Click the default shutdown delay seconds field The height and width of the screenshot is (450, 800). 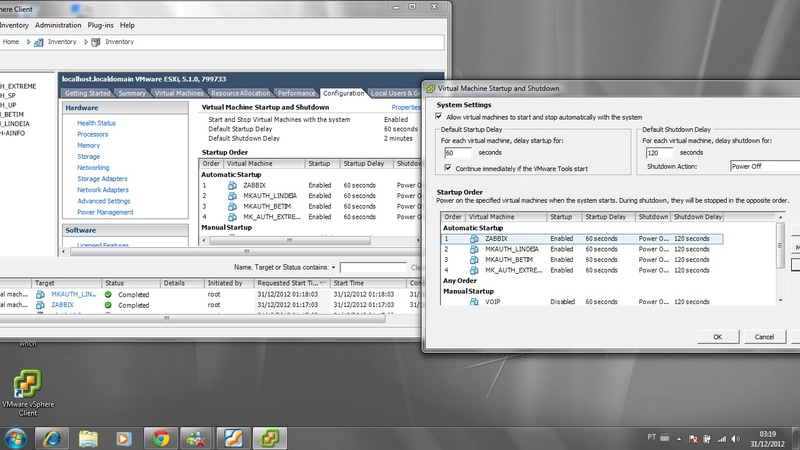(x=659, y=153)
